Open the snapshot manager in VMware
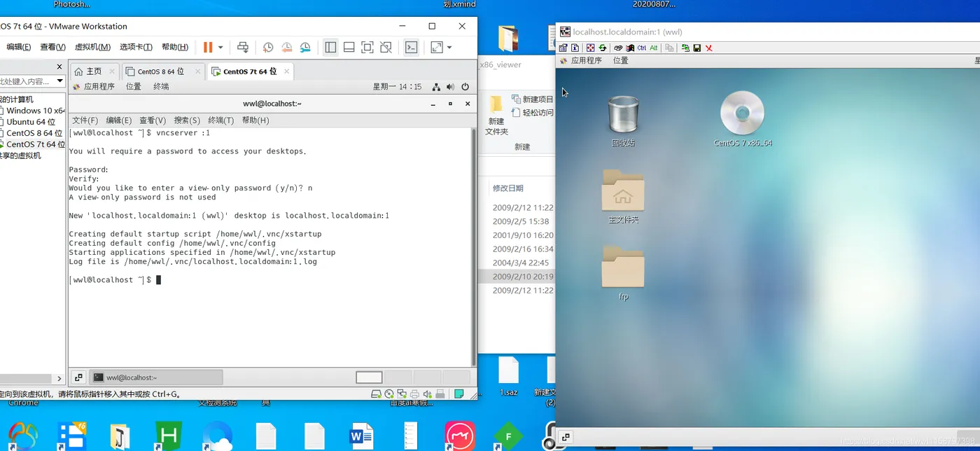The height and width of the screenshot is (451, 980). click(x=305, y=48)
